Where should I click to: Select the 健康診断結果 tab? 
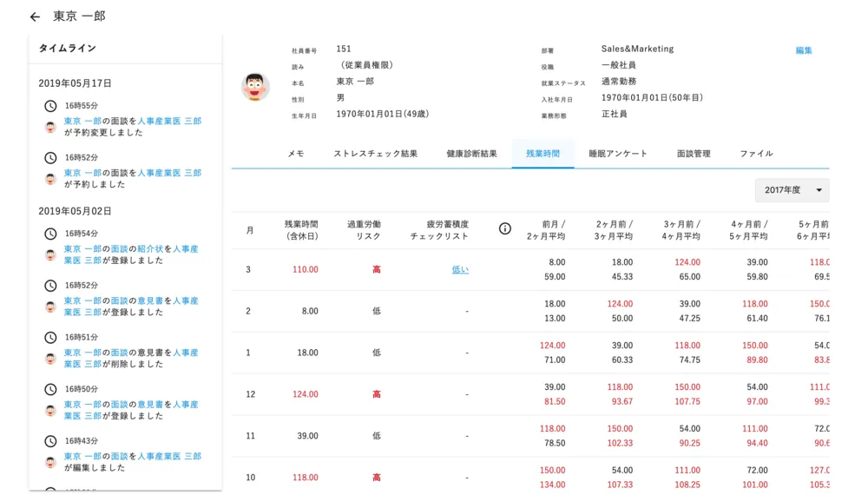coord(471,154)
